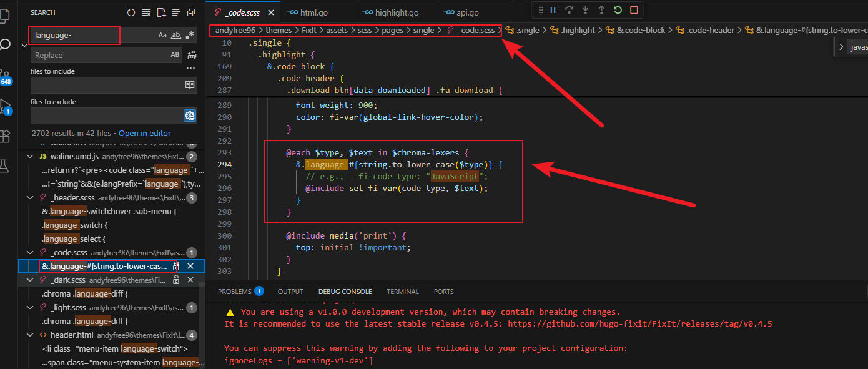The height and width of the screenshot is (369, 868).
Task: Collapse the Replace field chevron toggle
Action: pyautogui.click(x=24, y=45)
